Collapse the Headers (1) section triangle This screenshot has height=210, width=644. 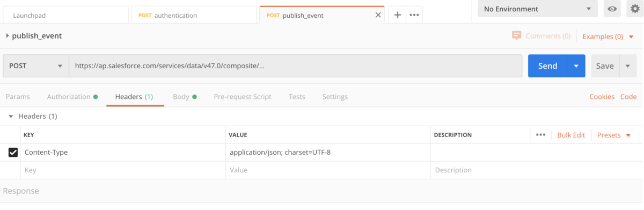[11, 116]
